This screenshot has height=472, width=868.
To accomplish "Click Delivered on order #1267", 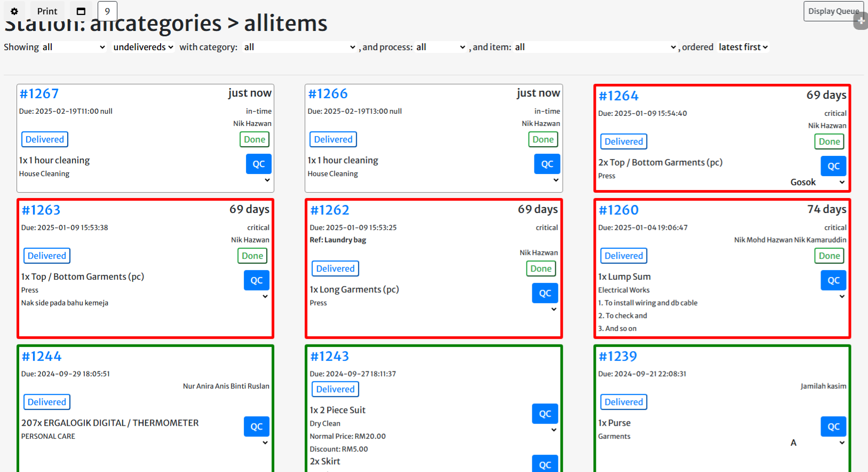I will (45, 139).
